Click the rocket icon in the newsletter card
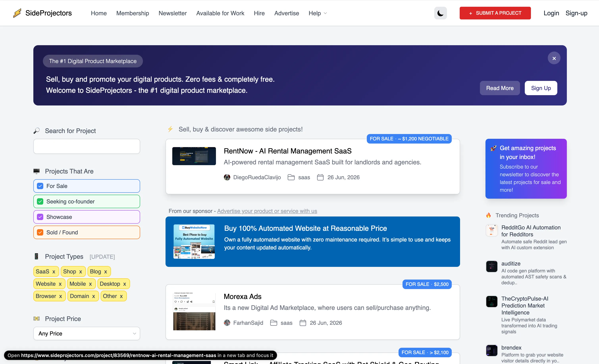 pyautogui.click(x=493, y=148)
